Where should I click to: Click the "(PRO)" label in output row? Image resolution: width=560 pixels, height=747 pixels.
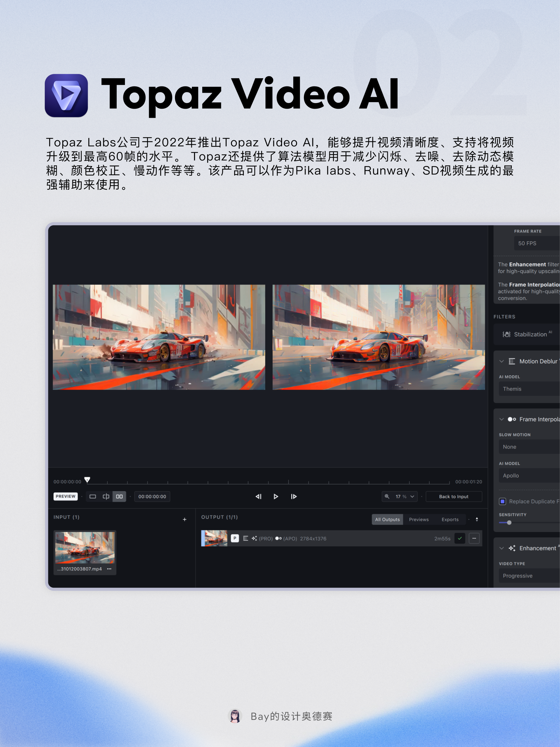pyautogui.click(x=266, y=539)
